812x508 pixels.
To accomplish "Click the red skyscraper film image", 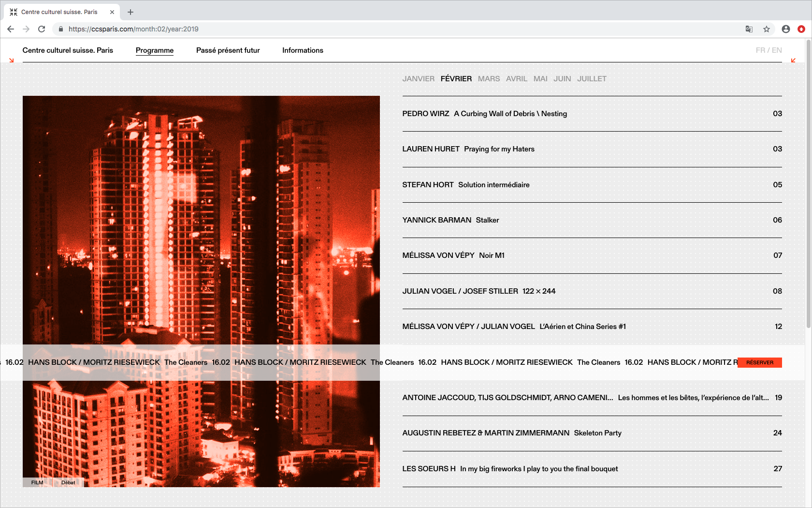I will pyautogui.click(x=201, y=218).
